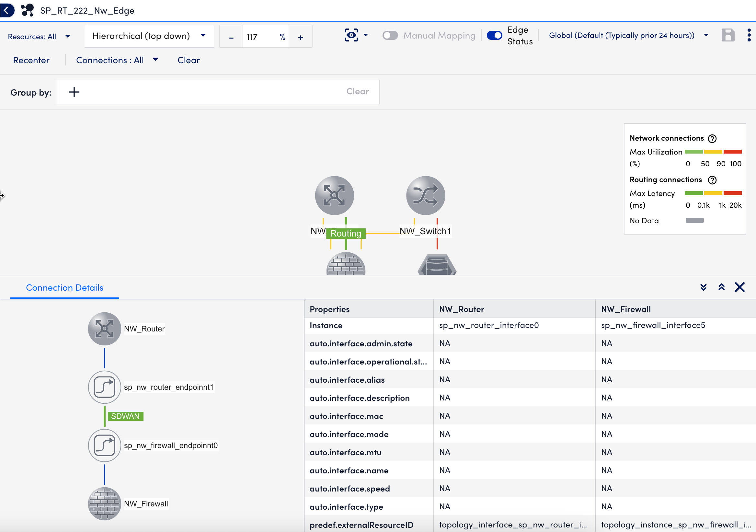Click the firewall node icon on map
The width and height of the screenshot is (756, 532).
pos(346,264)
